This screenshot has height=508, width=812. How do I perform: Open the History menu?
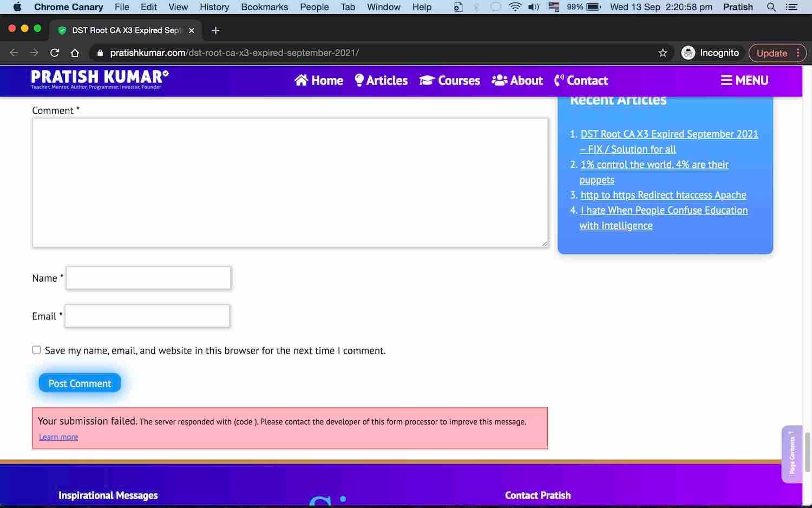pyautogui.click(x=214, y=7)
